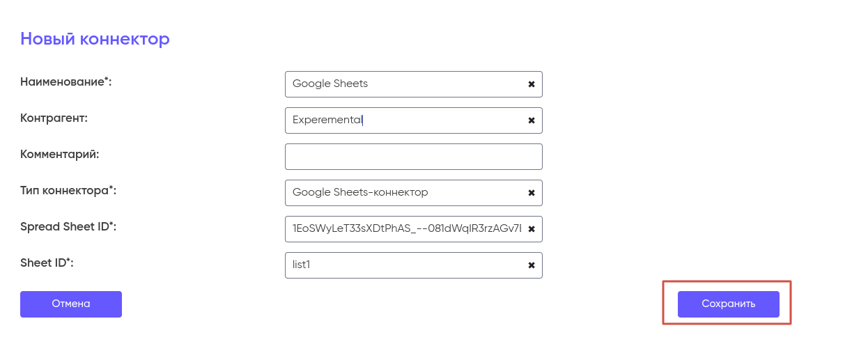Screen dimensions: 868x344
Task: Clear the Наименование field value
Action: pyautogui.click(x=532, y=84)
